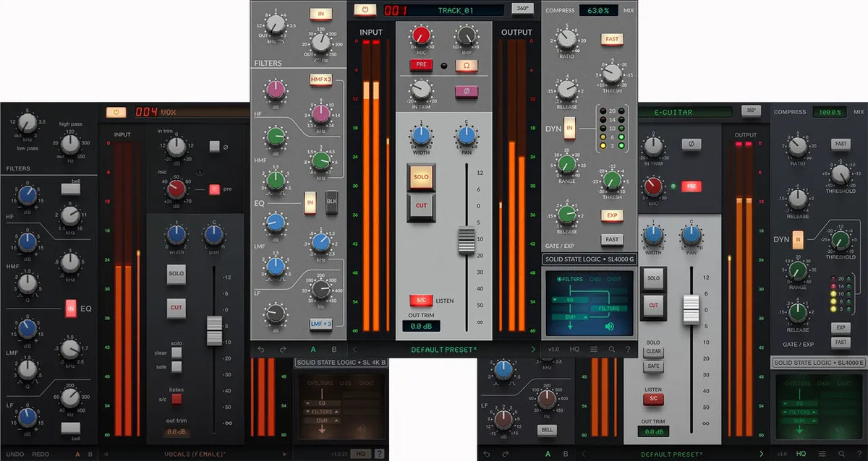The image size is (868, 461).
Task: Click the redo arrow next to undo
Action: (x=281, y=349)
